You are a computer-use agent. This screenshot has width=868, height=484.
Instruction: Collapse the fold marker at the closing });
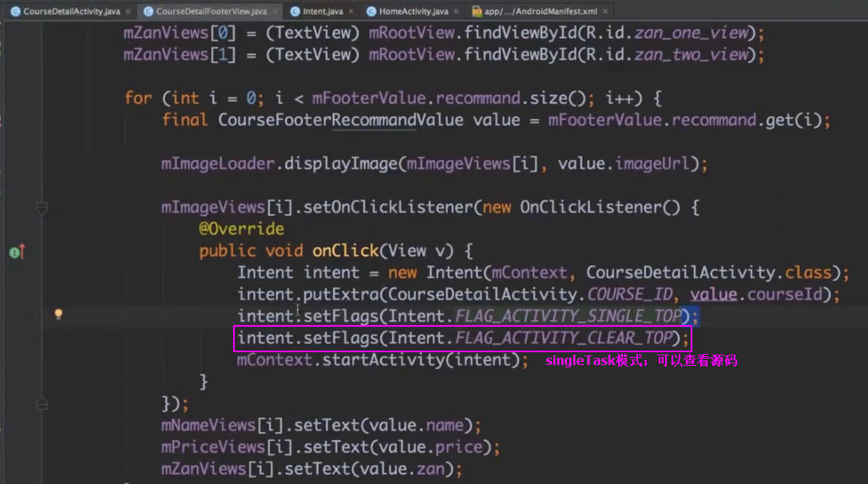[x=42, y=404]
